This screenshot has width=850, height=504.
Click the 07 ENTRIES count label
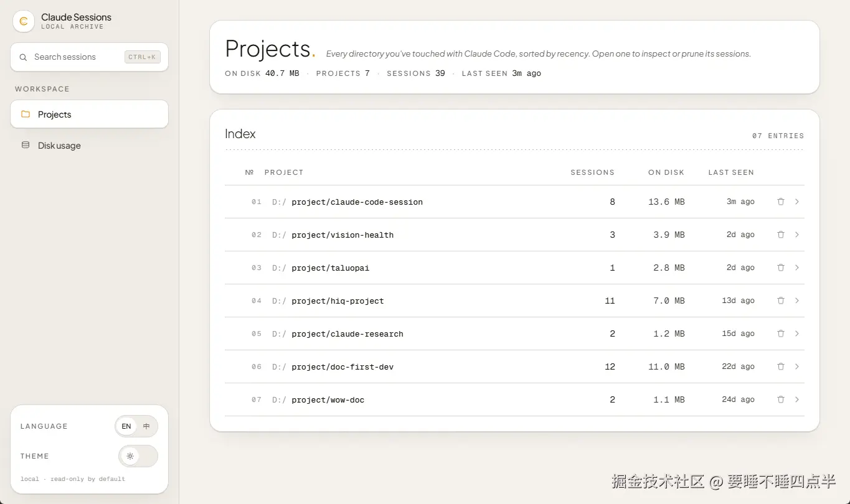coord(778,136)
